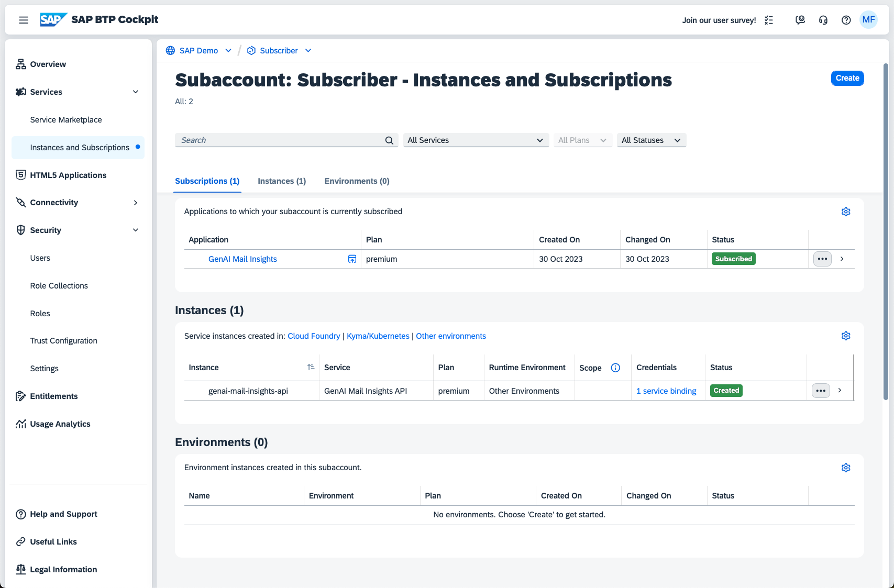
Task: Click the blue Create button
Action: [x=847, y=78]
